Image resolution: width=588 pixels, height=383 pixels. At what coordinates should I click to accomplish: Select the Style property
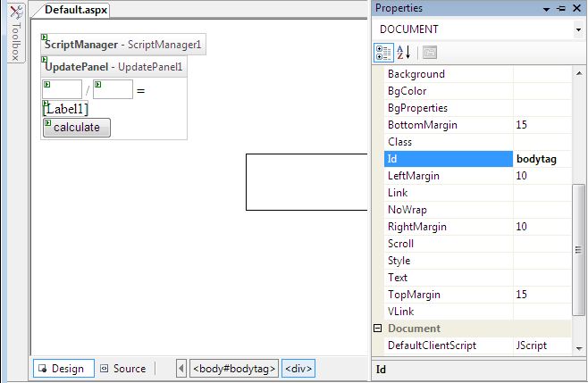(x=449, y=261)
